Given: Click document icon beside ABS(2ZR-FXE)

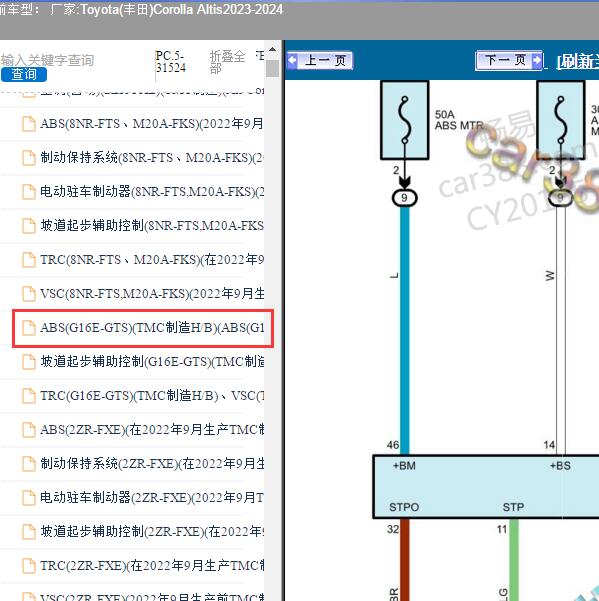Looking at the screenshot, I should [29, 430].
